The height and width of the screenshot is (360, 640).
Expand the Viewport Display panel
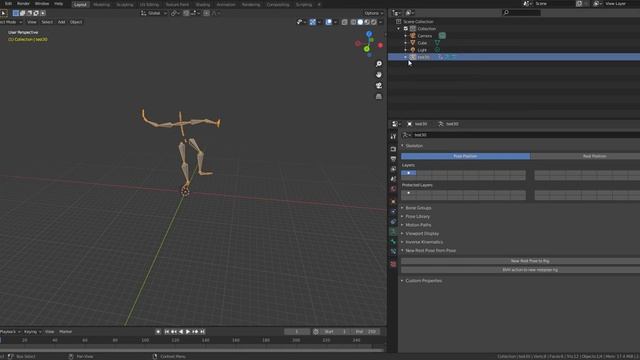[x=422, y=233]
